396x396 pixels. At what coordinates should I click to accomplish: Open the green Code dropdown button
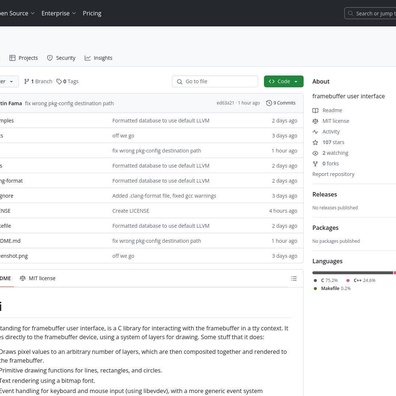284,81
